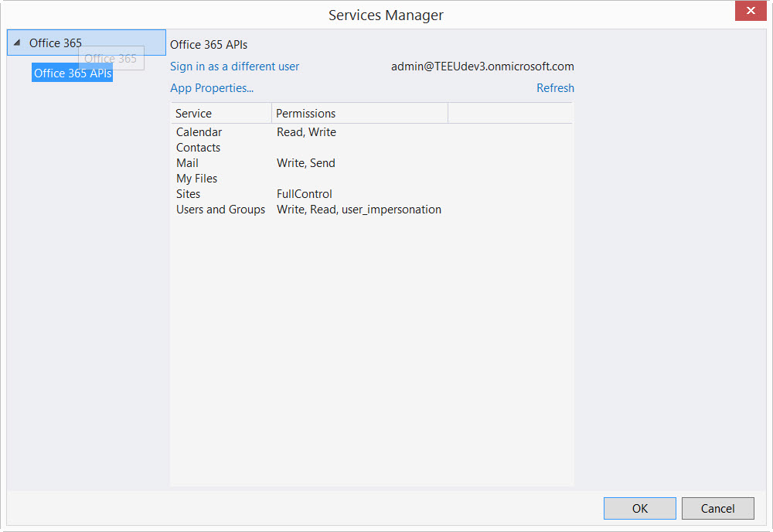Click the FullControl permissions cell
Screen dimensions: 773x532
(x=304, y=194)
